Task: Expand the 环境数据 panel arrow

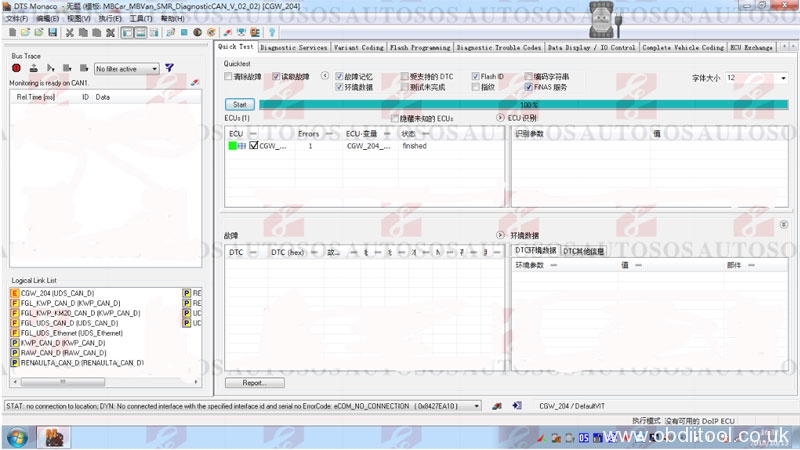Action: click(x=500, y=235)
